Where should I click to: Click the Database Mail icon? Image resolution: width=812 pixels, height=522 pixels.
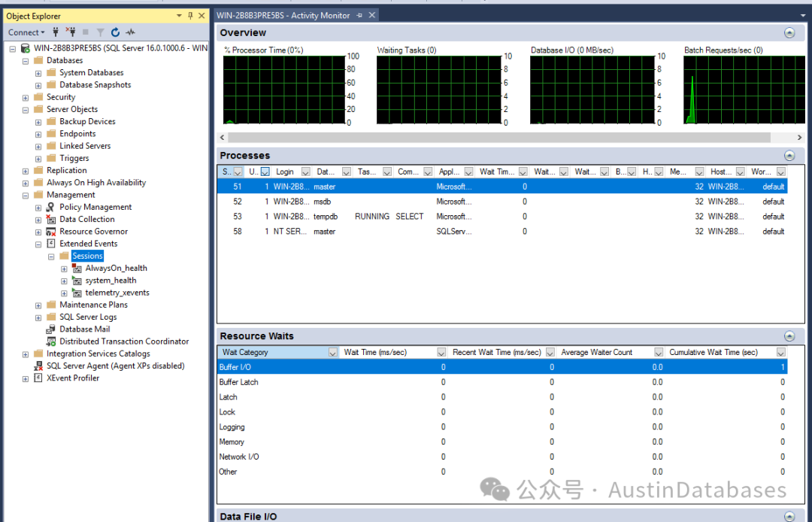(51, 329)
